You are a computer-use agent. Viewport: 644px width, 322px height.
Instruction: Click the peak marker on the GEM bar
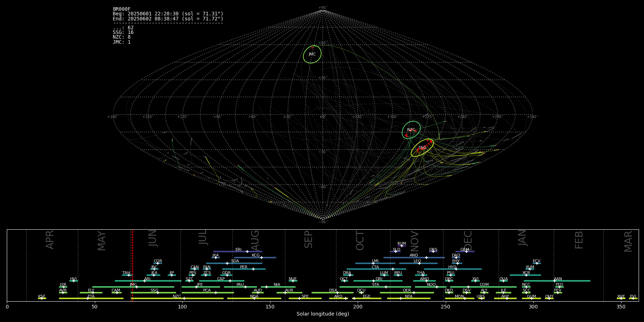467,252
